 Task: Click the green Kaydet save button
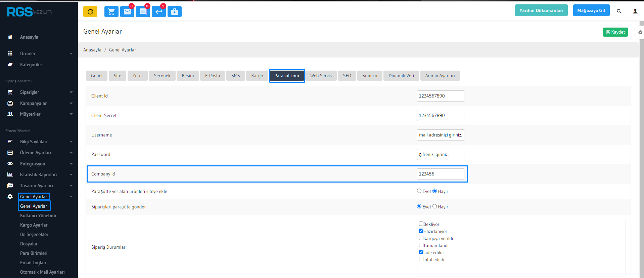click(615, 32)
